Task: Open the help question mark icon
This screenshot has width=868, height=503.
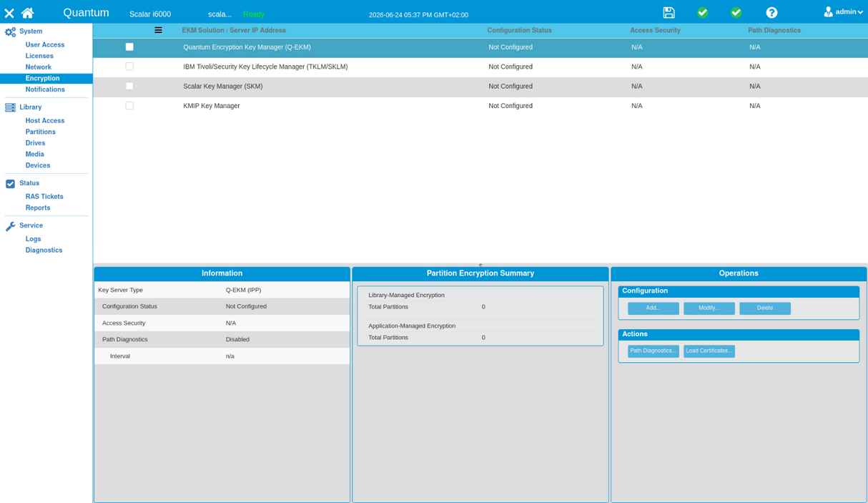Action: (771, 12)
